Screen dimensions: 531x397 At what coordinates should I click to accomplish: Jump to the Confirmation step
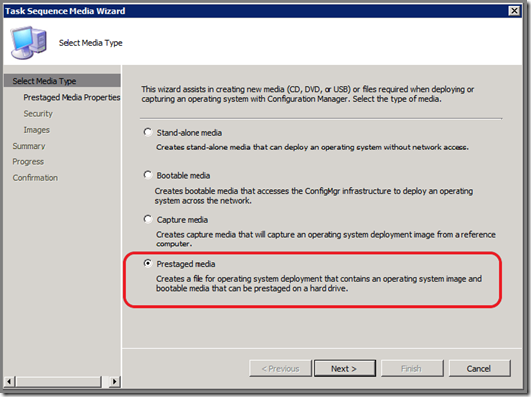[x=35, y=177]
